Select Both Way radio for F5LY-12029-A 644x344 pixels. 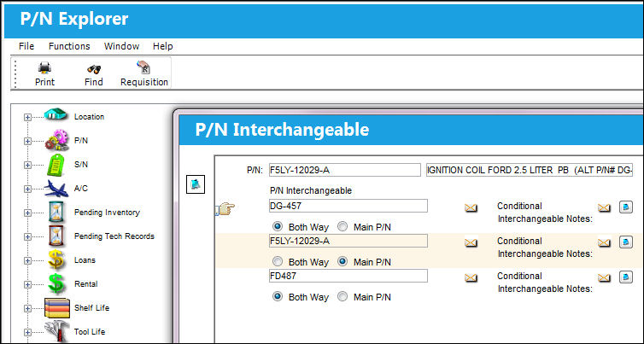click(x=278, y=261)
